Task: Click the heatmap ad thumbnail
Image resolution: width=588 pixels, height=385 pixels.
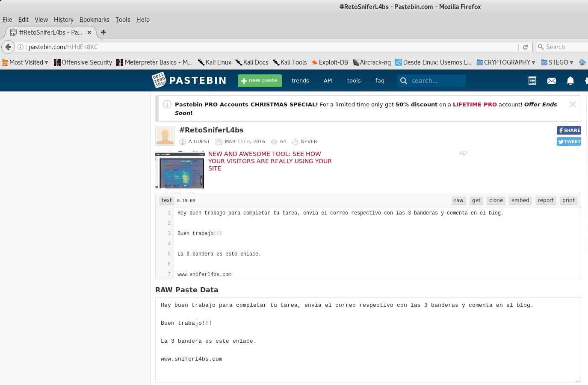Action: pyautogui.click(x=180, y=170)
